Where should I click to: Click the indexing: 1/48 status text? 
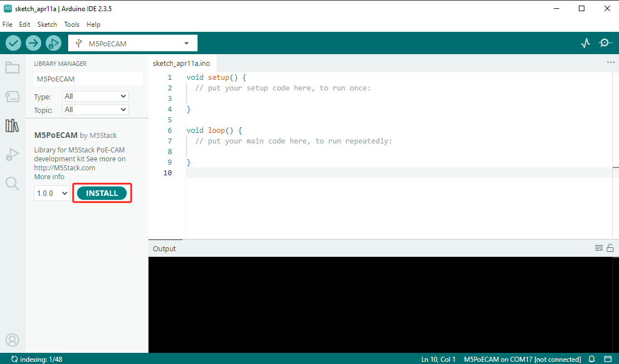coord(41,360)
